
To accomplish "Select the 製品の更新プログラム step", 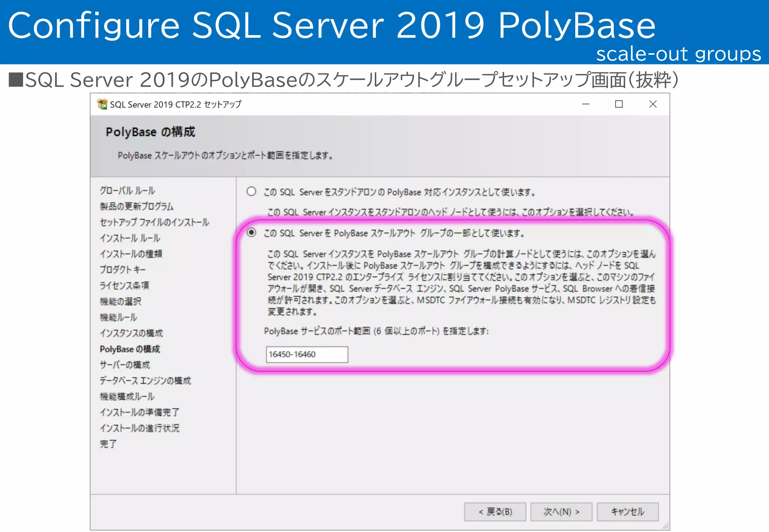I will [137, 206].
